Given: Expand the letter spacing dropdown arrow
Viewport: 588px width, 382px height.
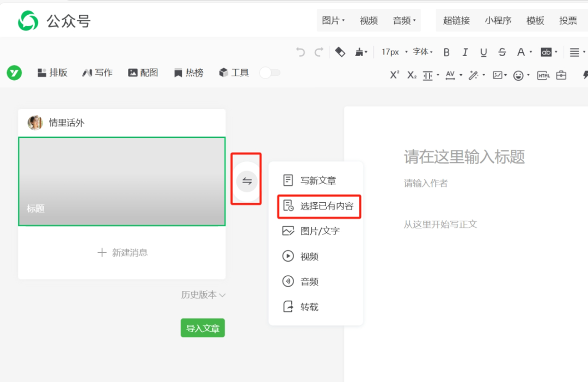Looking at the screenshot, I should pos(461,75).
